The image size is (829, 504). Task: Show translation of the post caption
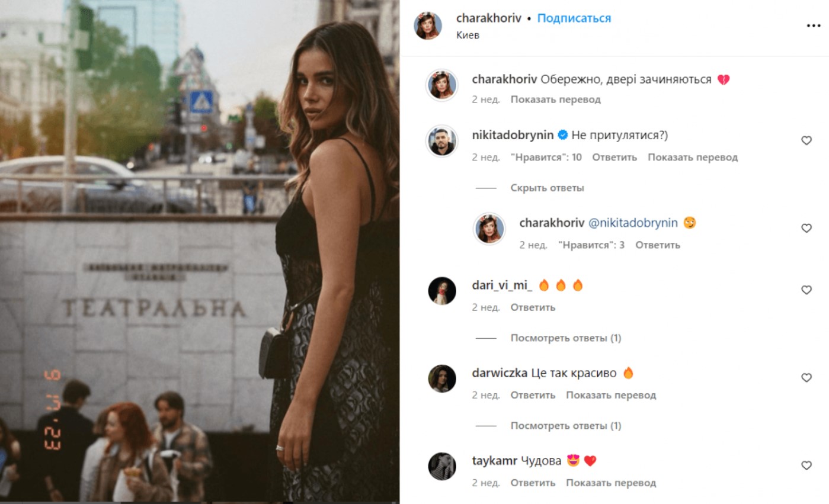pos(555,99)
